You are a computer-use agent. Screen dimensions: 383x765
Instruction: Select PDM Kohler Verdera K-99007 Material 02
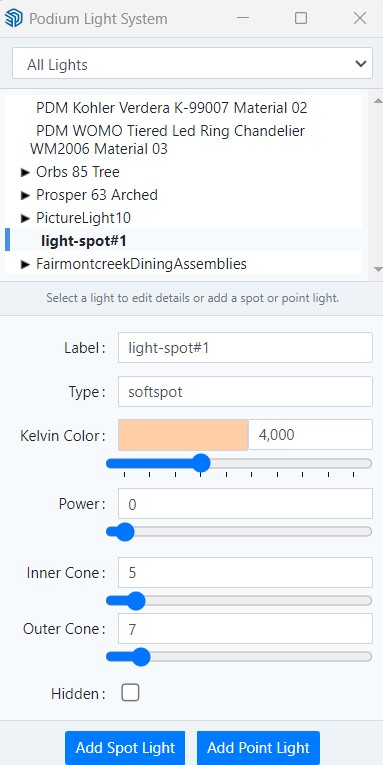click(x=172, y=108)
